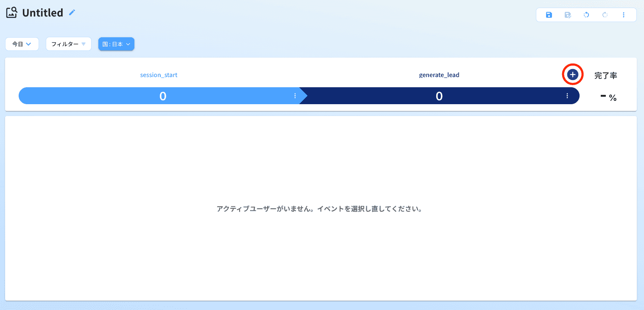Click the フィルター funnel toggle icon

[x=84, y=44]
